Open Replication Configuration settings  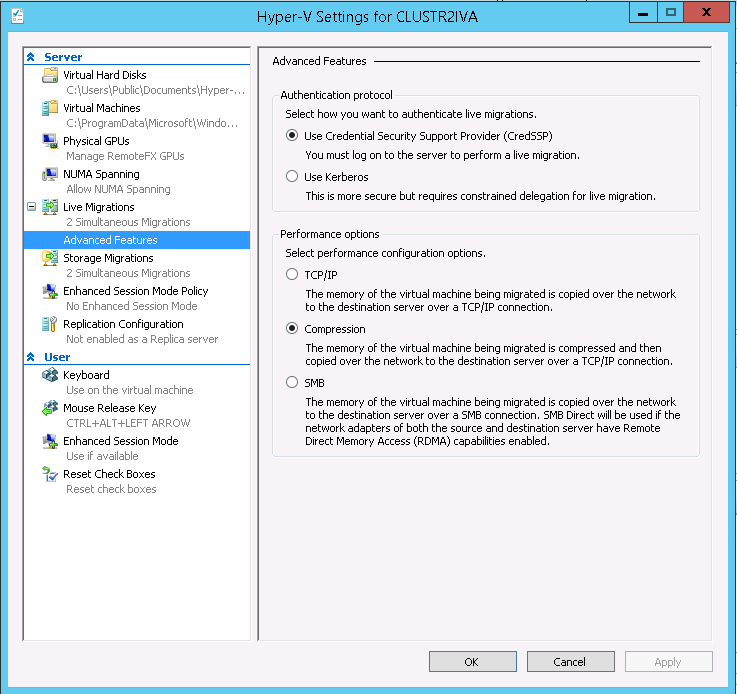(x=123, y=324)
